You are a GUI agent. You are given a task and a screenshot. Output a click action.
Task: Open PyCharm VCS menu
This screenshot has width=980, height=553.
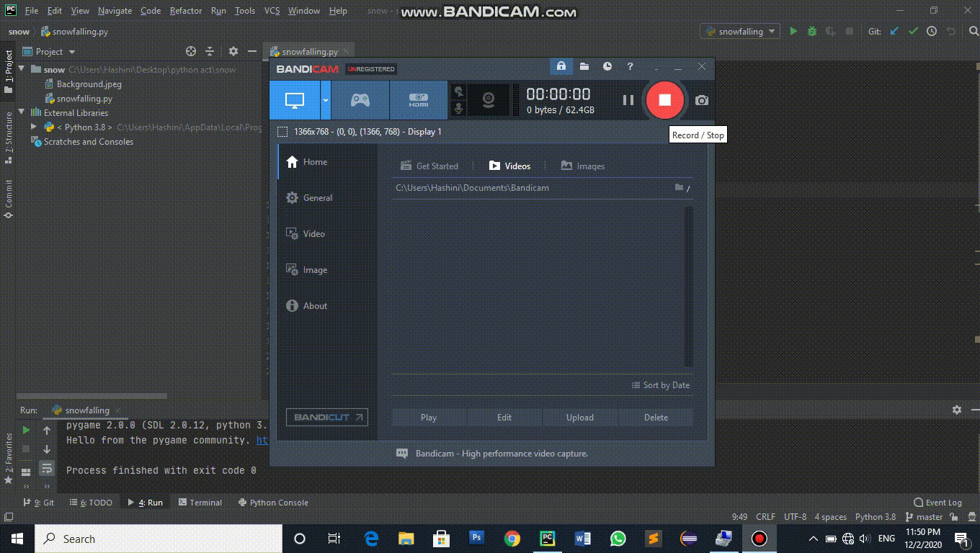(272, 11)
